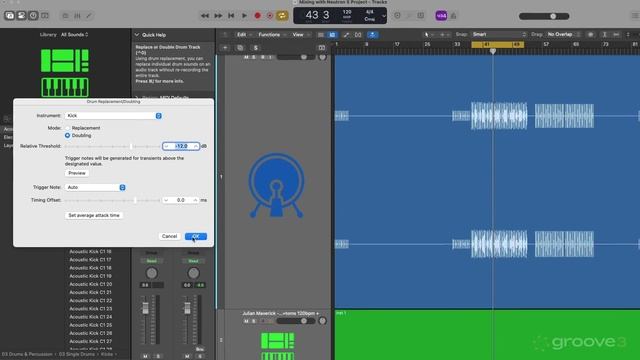
Task: Click bar 57 in the ruler
Action: (x=546, y=44)
